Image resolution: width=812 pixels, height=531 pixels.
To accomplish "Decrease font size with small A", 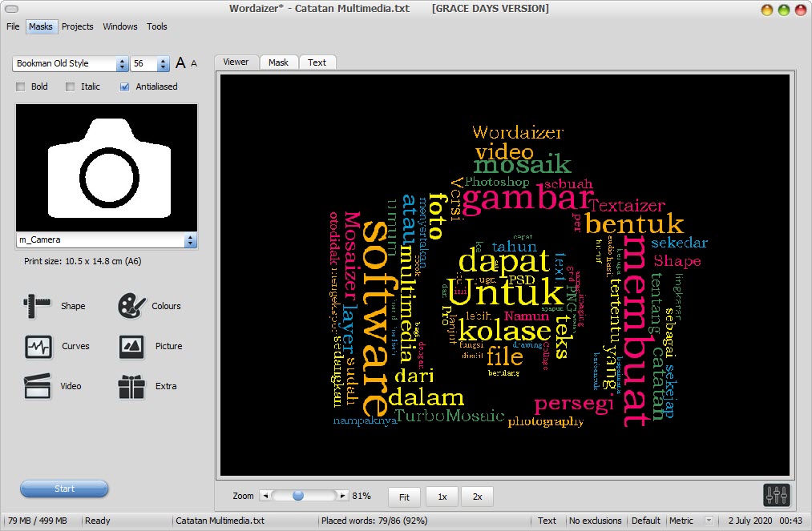I will [194, 63].
